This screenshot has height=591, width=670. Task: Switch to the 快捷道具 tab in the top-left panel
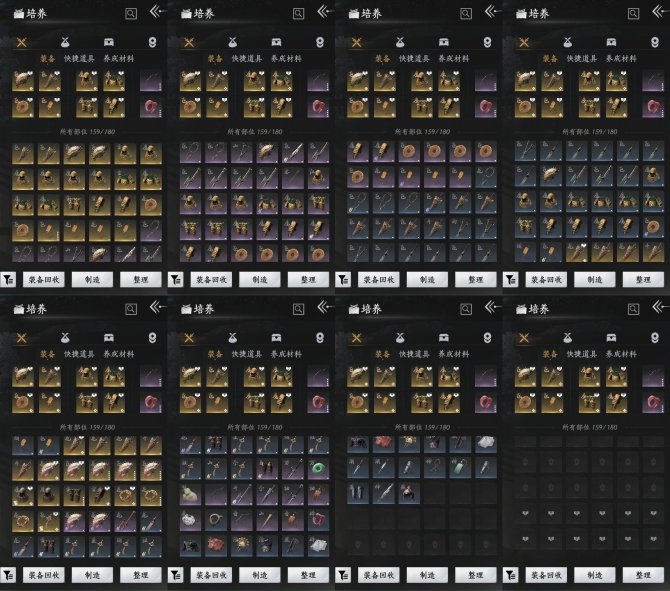(x=79, y=58)
